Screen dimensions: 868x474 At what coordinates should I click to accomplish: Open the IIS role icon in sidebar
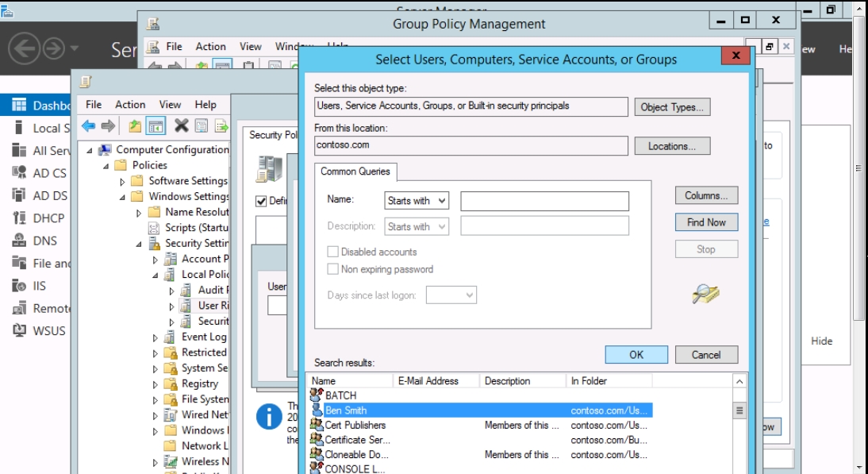point(19,286)
